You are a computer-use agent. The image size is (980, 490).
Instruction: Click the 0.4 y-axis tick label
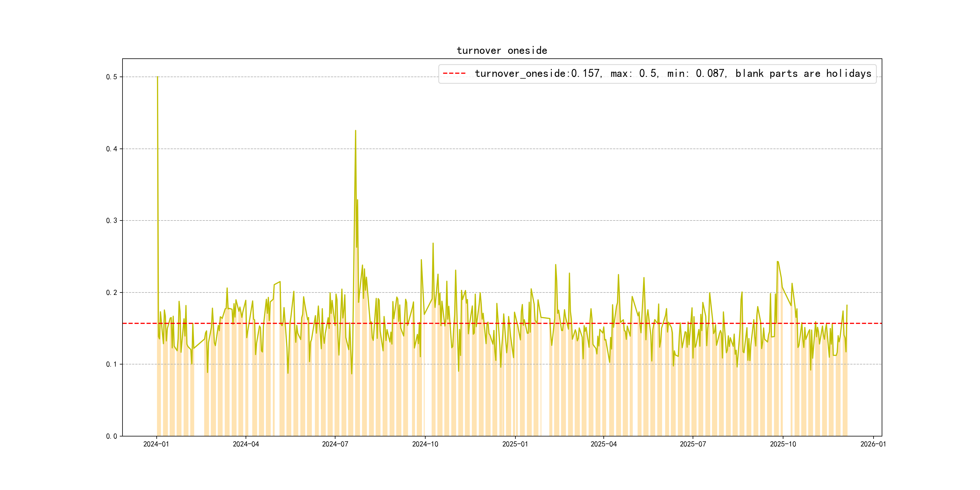(x=112, y=149)
